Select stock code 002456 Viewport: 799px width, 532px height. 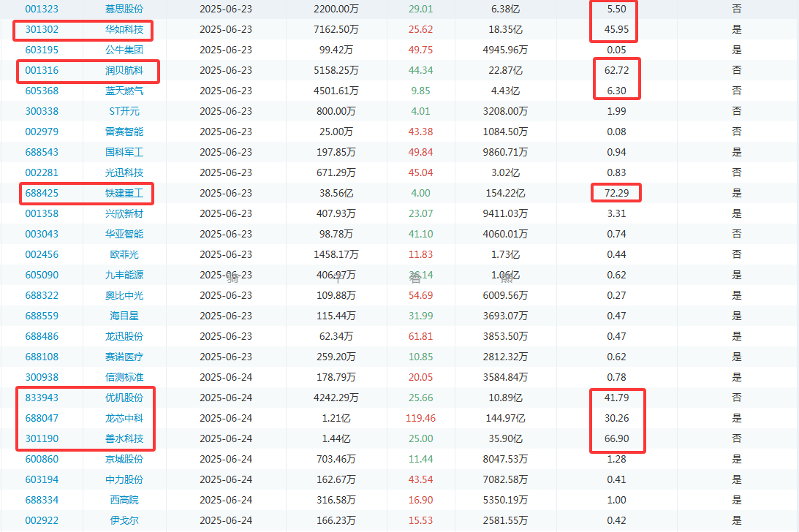[x=42, y=254]
